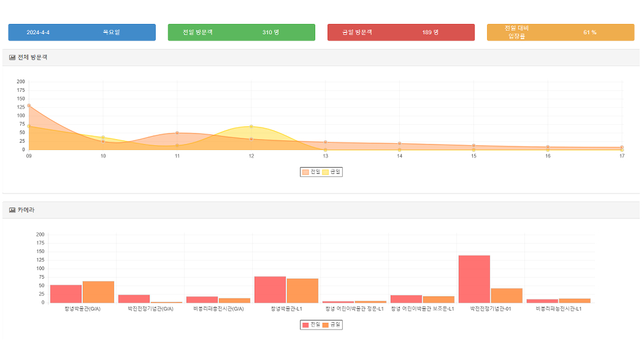The image size is (644, 362).
Task: Click the chart icon beside 카메라 heading
Action: tap(12, 210)
